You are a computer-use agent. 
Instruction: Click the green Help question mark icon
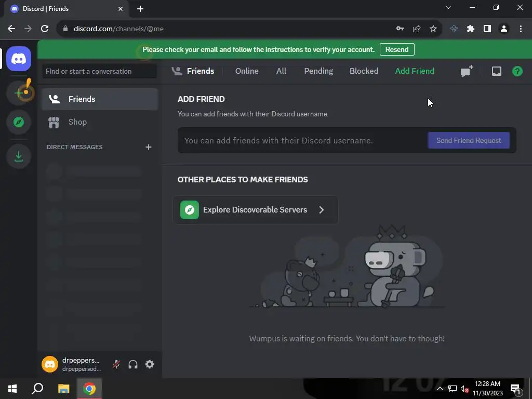tap(517, 71)
